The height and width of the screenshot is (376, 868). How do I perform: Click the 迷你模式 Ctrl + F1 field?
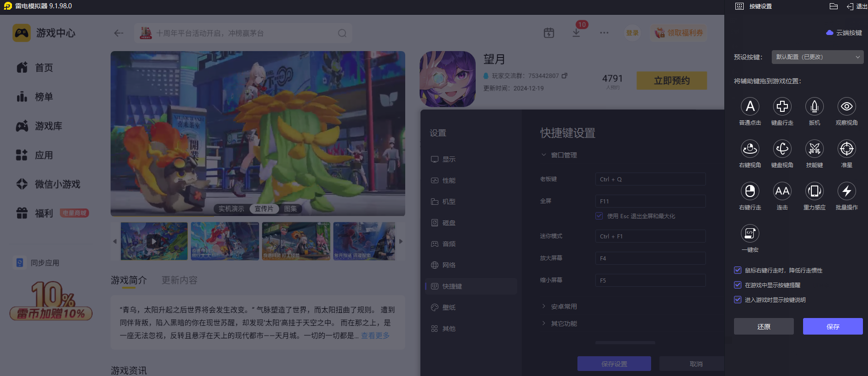[x=650, y=236]
